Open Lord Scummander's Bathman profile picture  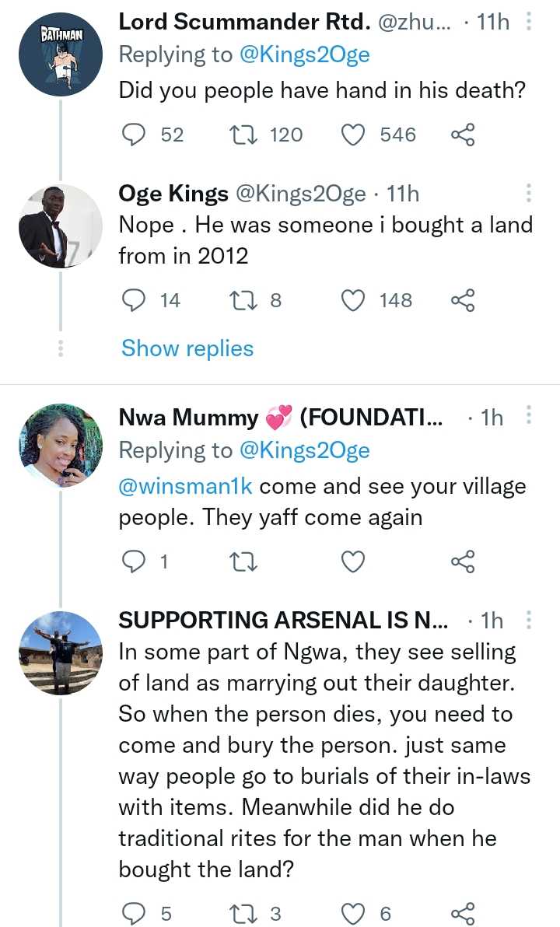tap(61, 55)
